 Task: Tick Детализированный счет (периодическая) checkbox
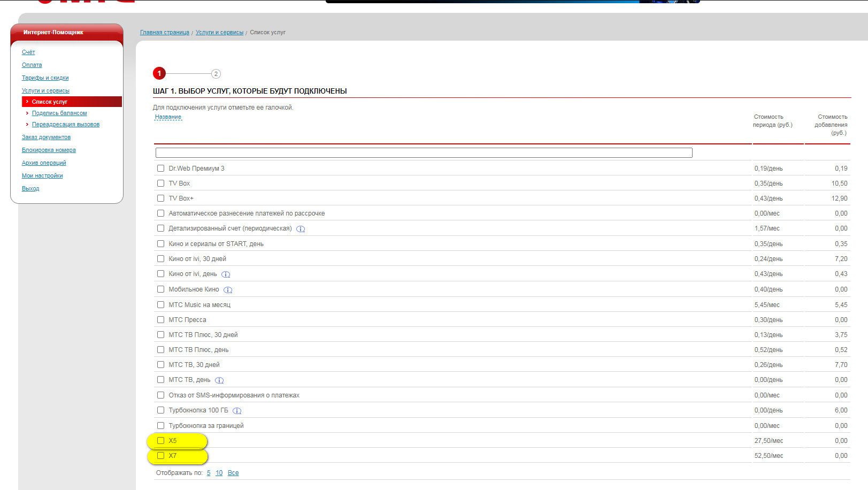pyautogui.click(x=160, y=228)
